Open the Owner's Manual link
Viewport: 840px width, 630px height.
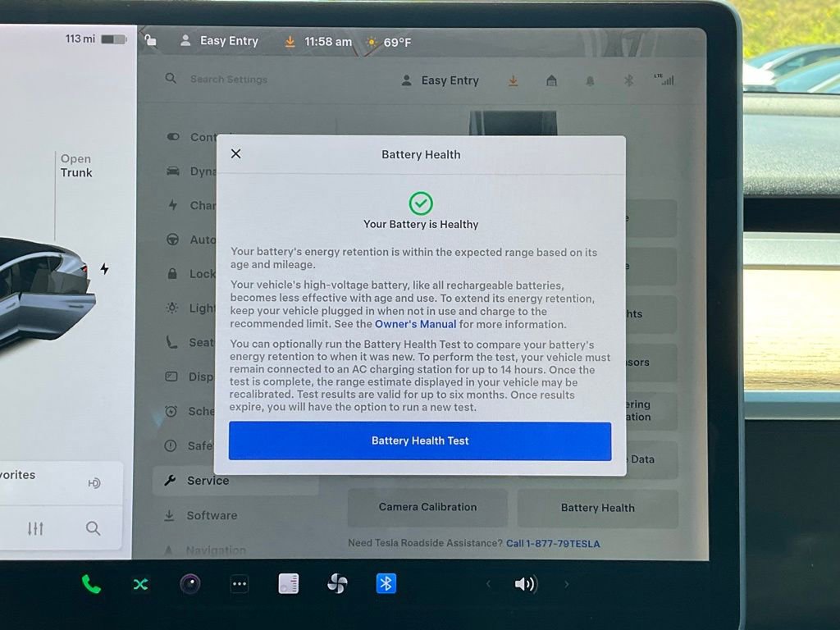(415, 324)
